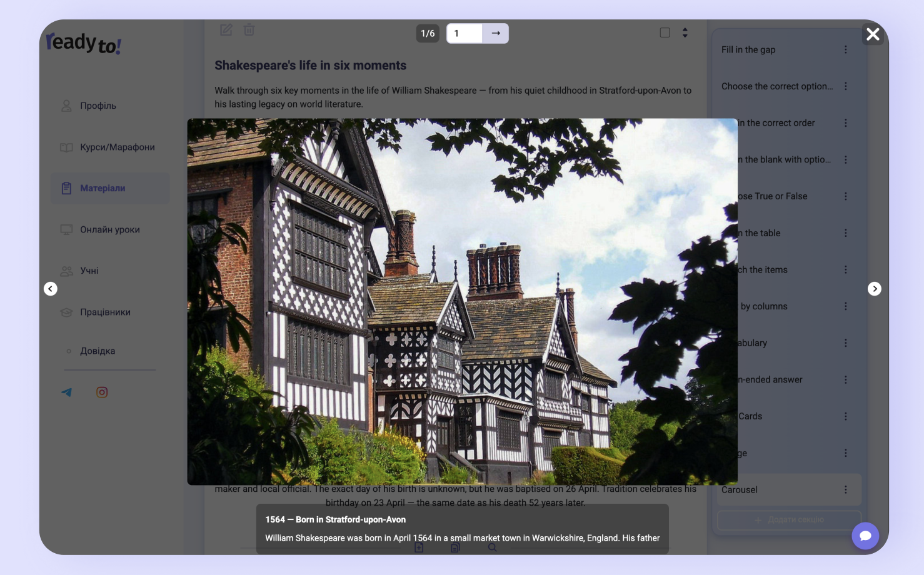
Task: Open the Instagram link icon
Action: (102, 392)
